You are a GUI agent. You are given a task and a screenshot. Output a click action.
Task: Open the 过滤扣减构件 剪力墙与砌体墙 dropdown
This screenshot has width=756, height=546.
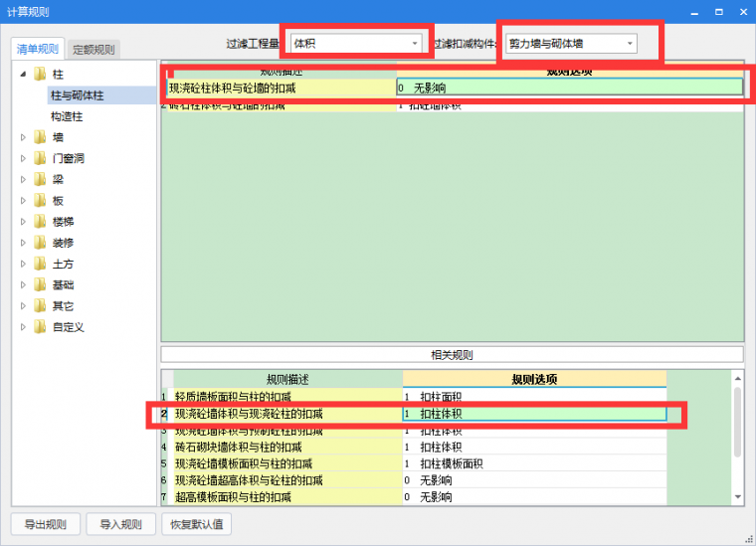629,44
